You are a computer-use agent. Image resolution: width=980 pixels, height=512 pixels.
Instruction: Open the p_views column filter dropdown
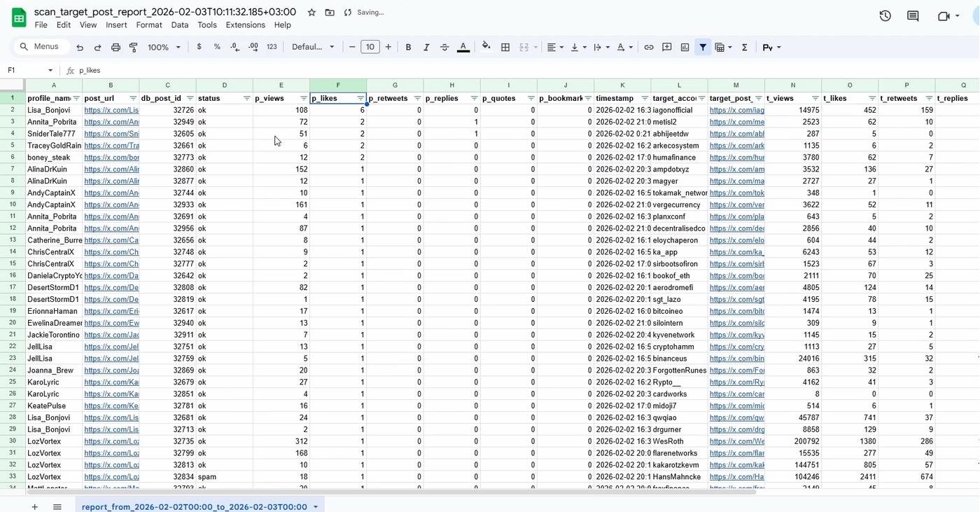[303, 99]
